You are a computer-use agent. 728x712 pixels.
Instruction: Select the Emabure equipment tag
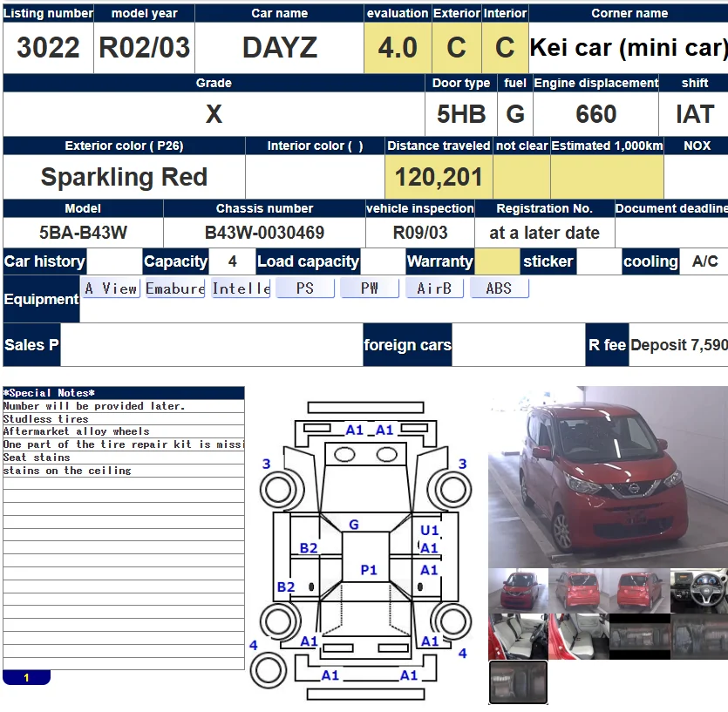pyautogui.click(x=175, y=288)
